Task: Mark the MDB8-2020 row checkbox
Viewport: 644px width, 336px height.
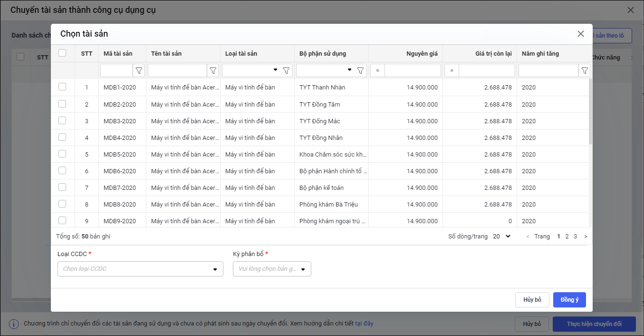Action: pyautogui.click(x=62, y=204)
